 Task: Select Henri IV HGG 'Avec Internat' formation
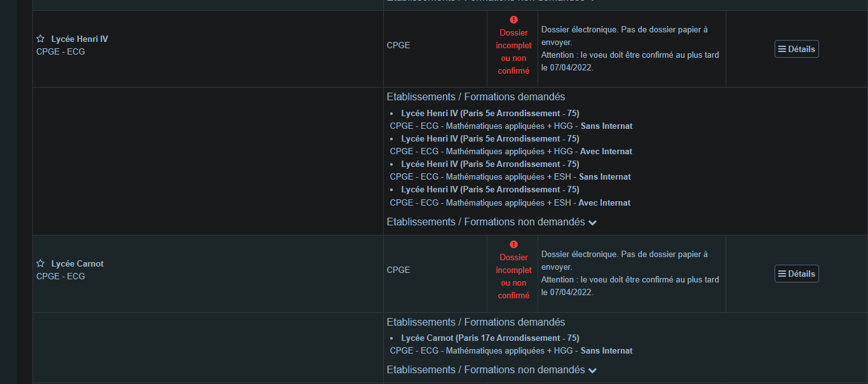coord(511,152)
